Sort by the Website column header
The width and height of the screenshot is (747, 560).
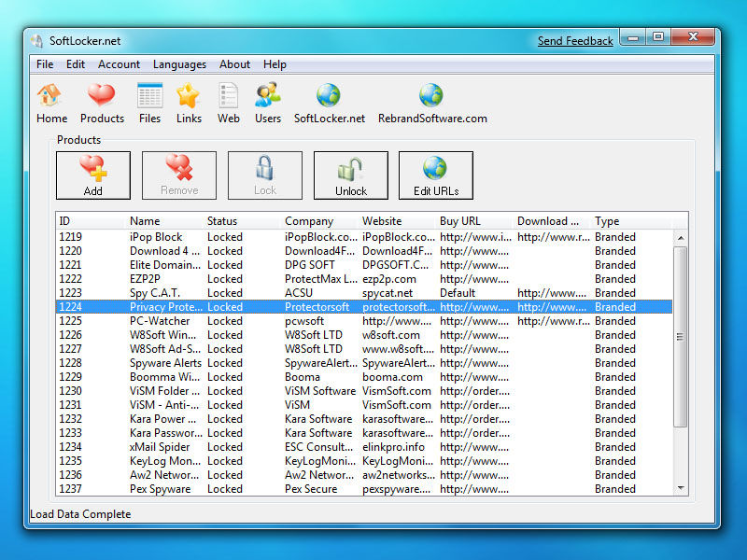pos(398,221)
